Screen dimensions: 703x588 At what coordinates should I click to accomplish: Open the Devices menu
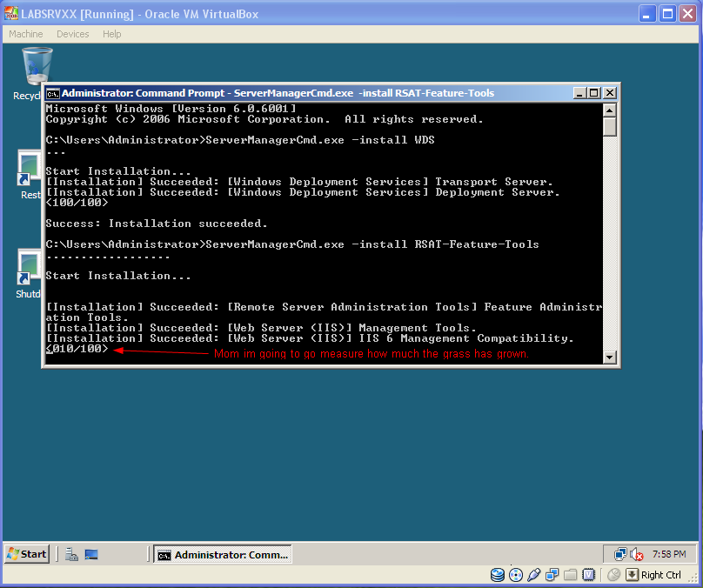(x=72, y=34)
